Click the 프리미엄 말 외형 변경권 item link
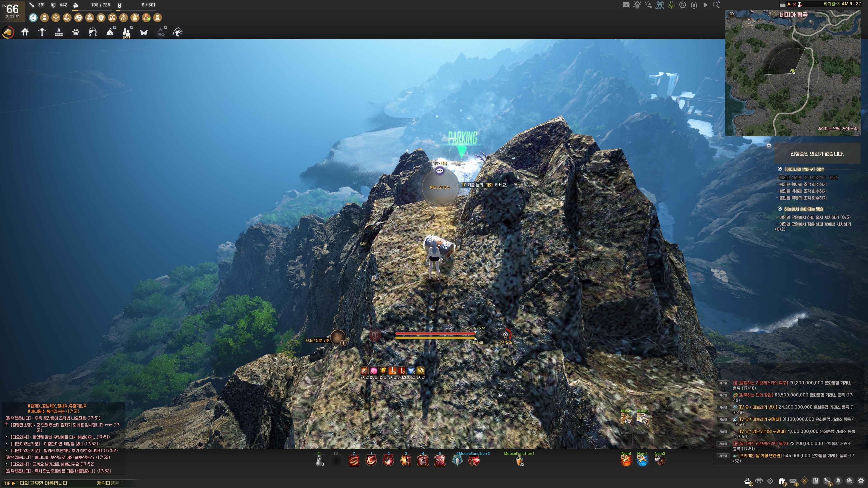This screenshot has height=488, width=868. pyautogui.click(x=760, y=455)
